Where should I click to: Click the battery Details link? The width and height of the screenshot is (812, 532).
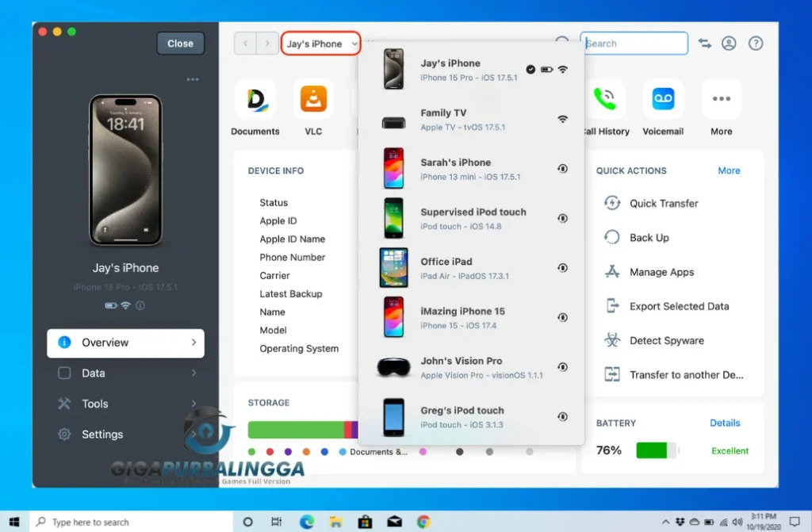tap(724, 423)
